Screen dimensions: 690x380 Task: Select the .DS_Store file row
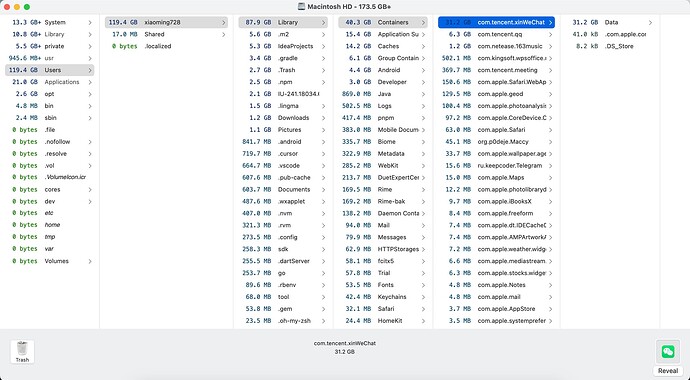tap(610, 46)
